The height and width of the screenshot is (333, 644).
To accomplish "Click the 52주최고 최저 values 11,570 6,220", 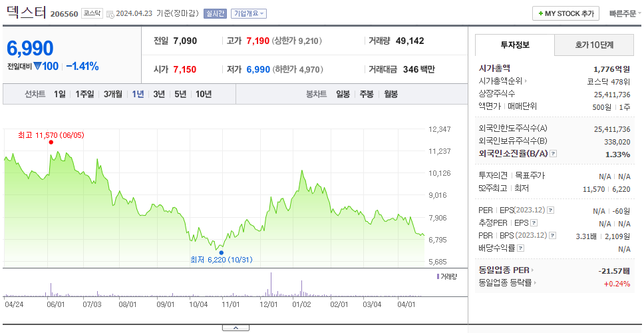I will click(x=607, y=189).
